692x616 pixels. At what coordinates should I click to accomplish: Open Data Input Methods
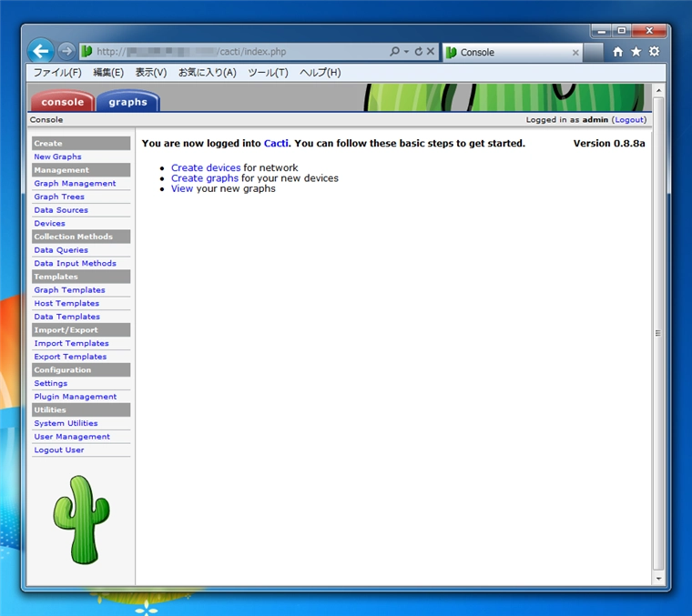pyautogui.click(x=75, y=263)
